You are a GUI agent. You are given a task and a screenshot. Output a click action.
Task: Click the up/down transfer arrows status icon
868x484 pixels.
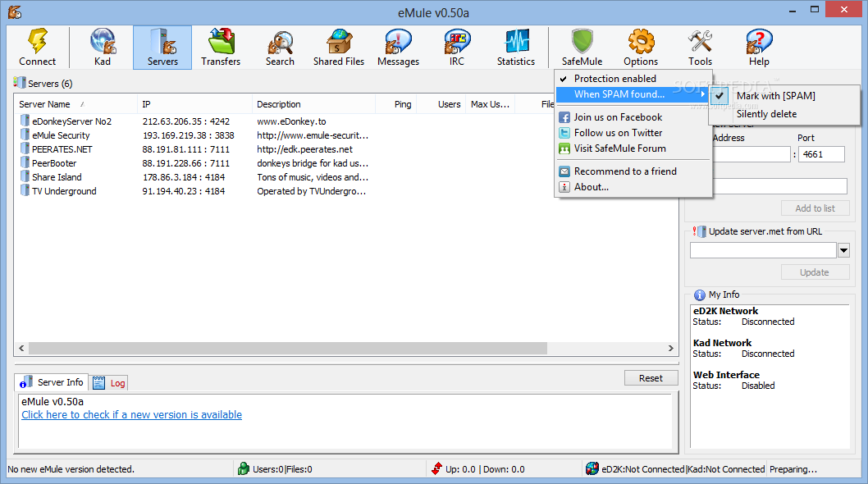[x=437, y=468]
